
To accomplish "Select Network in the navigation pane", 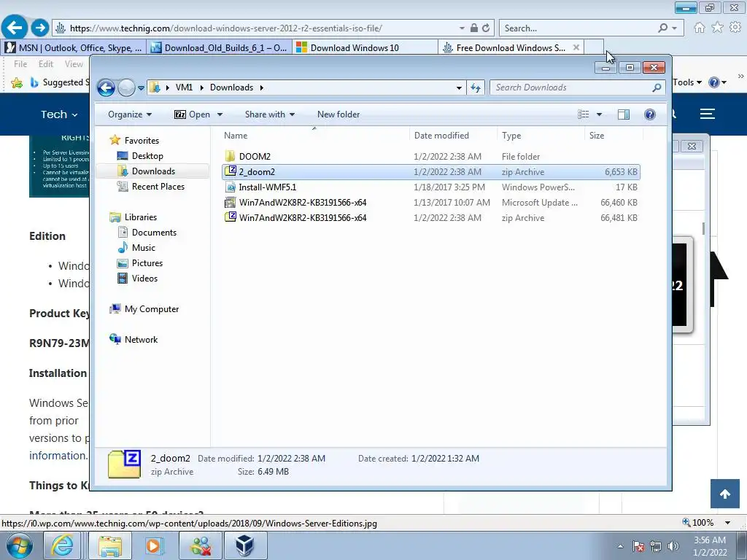I will click(141, 340).
